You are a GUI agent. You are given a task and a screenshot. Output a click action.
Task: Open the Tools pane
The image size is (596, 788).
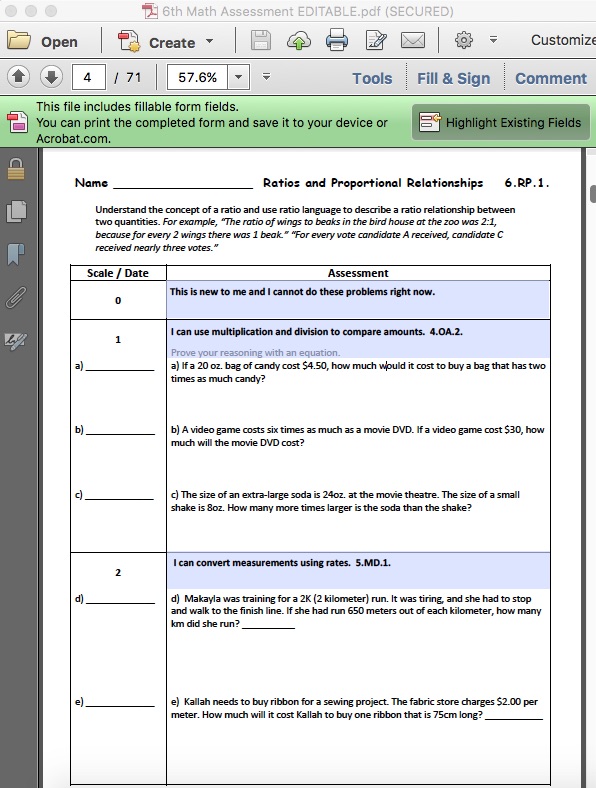pyautogui.click(x=372, y=78)
